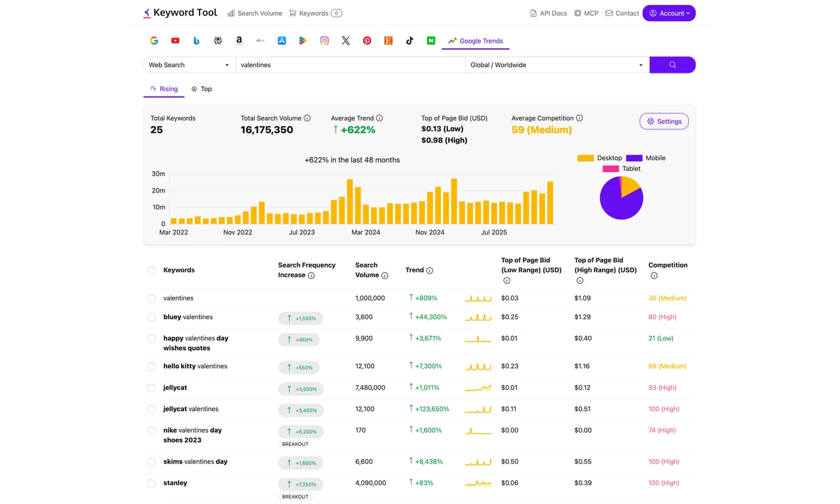The height and width of the screenshot is (504, 840).
Task: Choose the eBay keyword source
Action: pyautogui.click(x=260, y=41)
